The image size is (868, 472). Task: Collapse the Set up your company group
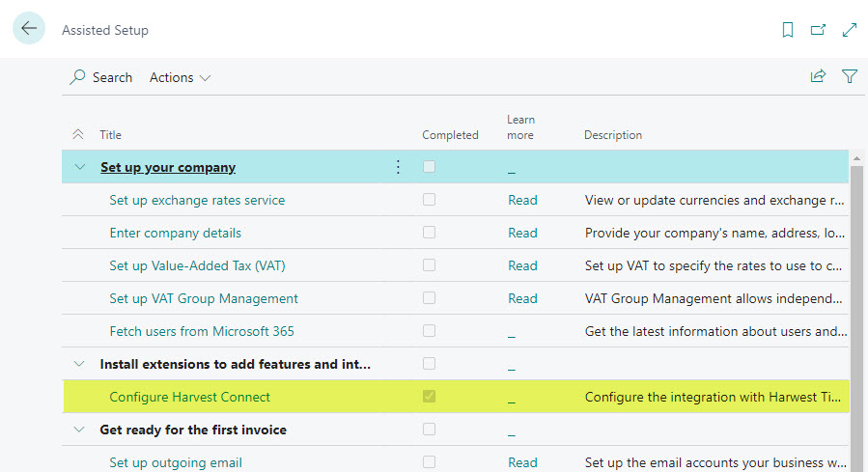(80, 167)
